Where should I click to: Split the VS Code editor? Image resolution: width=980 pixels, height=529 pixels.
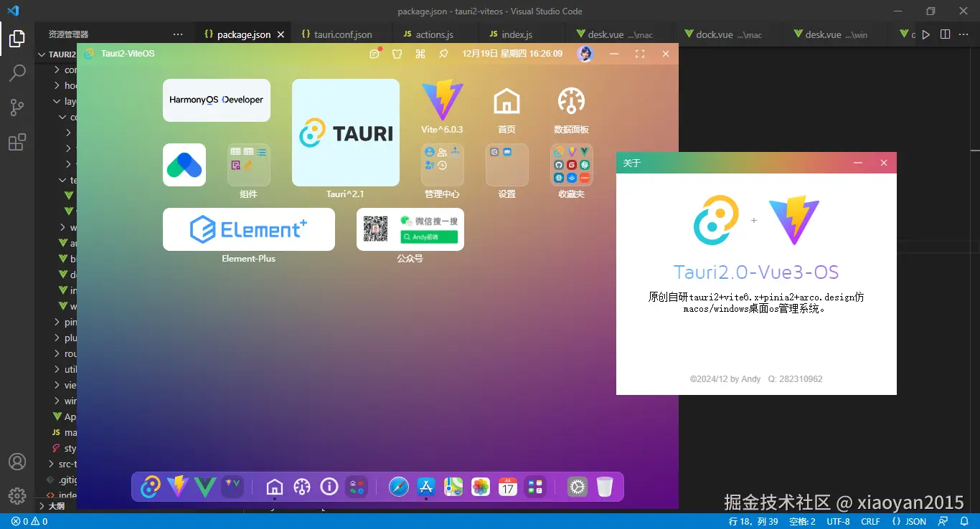click(x=946, y=34)
